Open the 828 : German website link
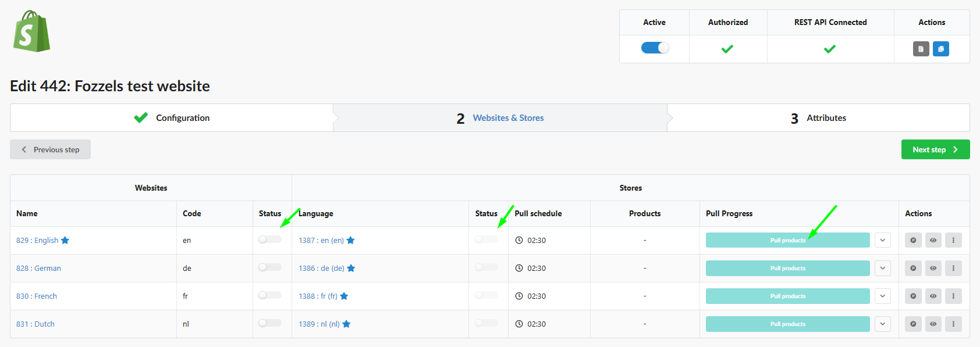This screenshot has height=347, width=980. pos(38,268)
